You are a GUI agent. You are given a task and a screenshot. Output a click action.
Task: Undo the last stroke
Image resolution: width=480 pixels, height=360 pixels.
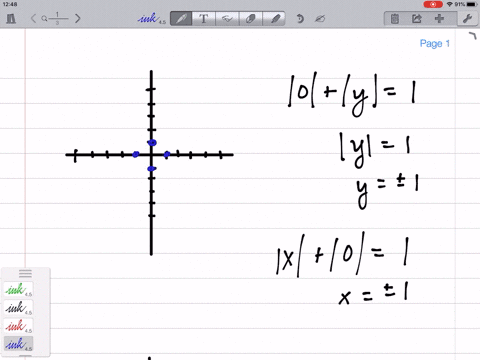[x=300, y=18]
